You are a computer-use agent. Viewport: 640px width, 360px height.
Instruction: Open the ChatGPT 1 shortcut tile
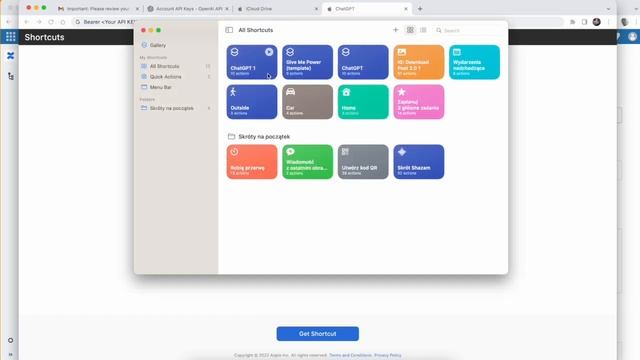click(252, 62)
